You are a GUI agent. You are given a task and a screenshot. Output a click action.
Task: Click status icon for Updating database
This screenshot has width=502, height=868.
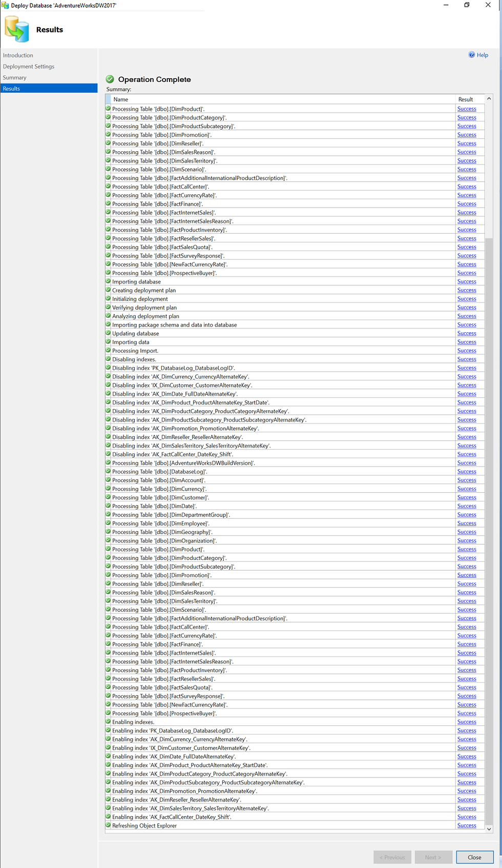108,333
